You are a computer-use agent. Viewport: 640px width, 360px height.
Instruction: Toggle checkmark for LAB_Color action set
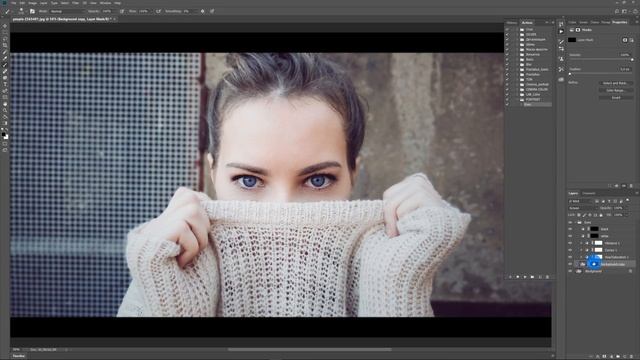tap(507, 94)
